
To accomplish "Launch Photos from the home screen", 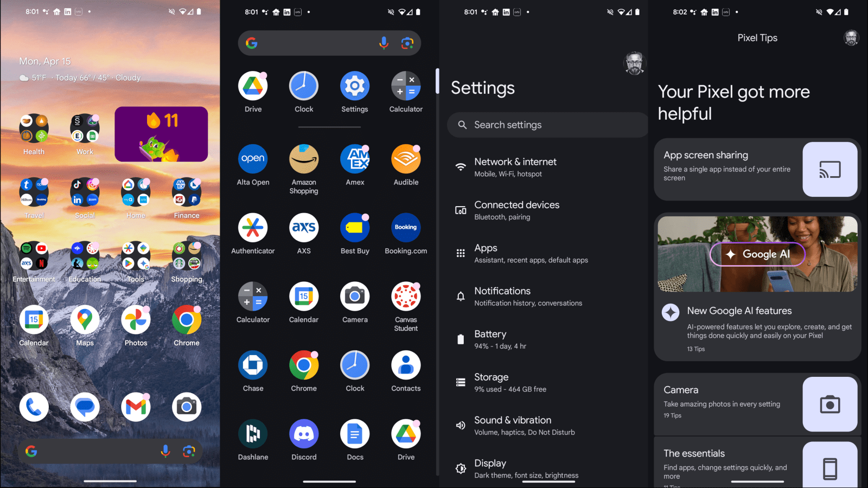I will 136,319.
